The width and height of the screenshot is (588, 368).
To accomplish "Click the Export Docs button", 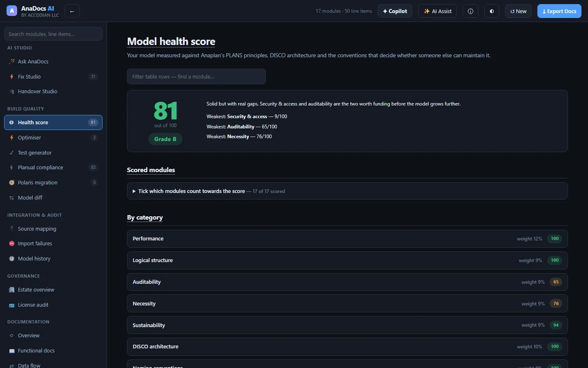I will tap(559, 11).
